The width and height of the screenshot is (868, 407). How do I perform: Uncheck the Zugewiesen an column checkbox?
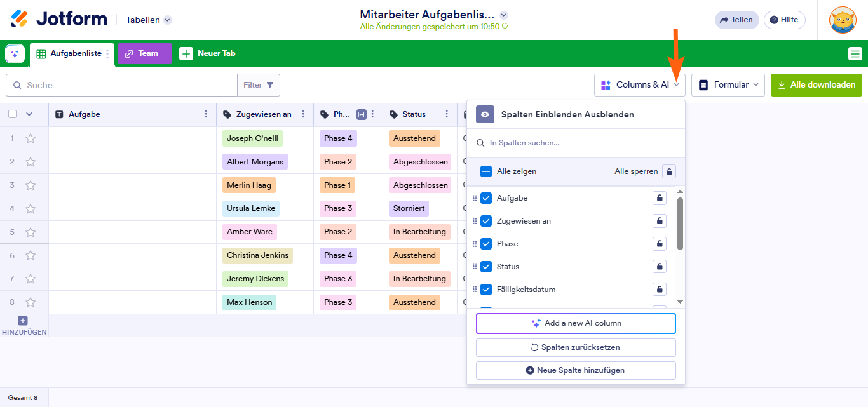click(486, 221)
